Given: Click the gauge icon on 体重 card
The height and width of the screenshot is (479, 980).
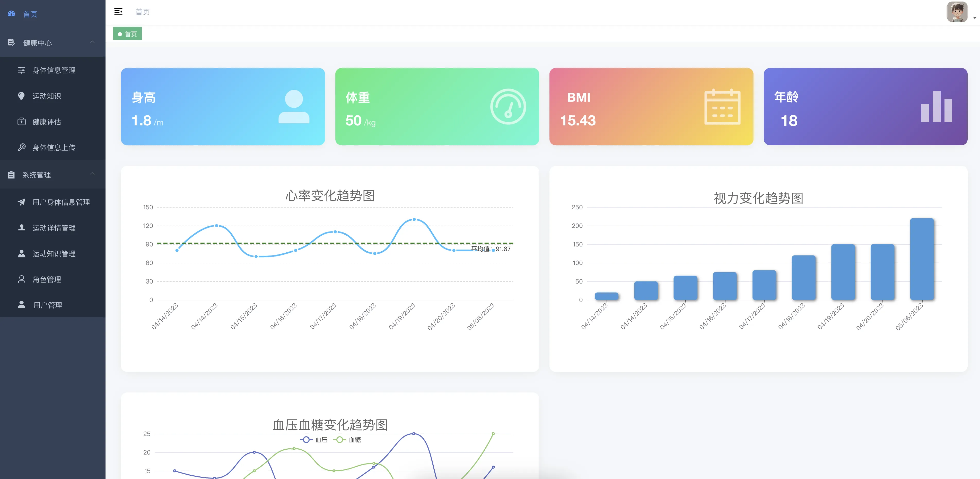Looking at the screenshot, I should 508,107.
